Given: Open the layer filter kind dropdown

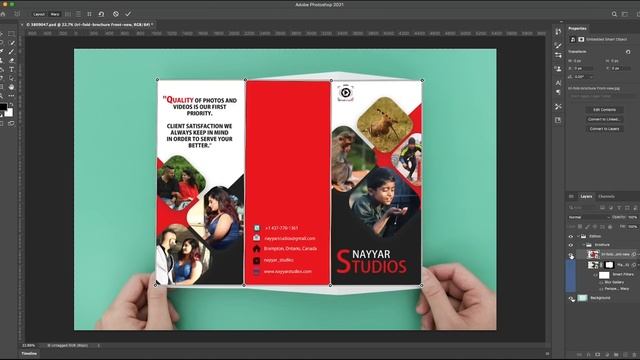Looking at the screenshot, I should click(x=583, y=208).
